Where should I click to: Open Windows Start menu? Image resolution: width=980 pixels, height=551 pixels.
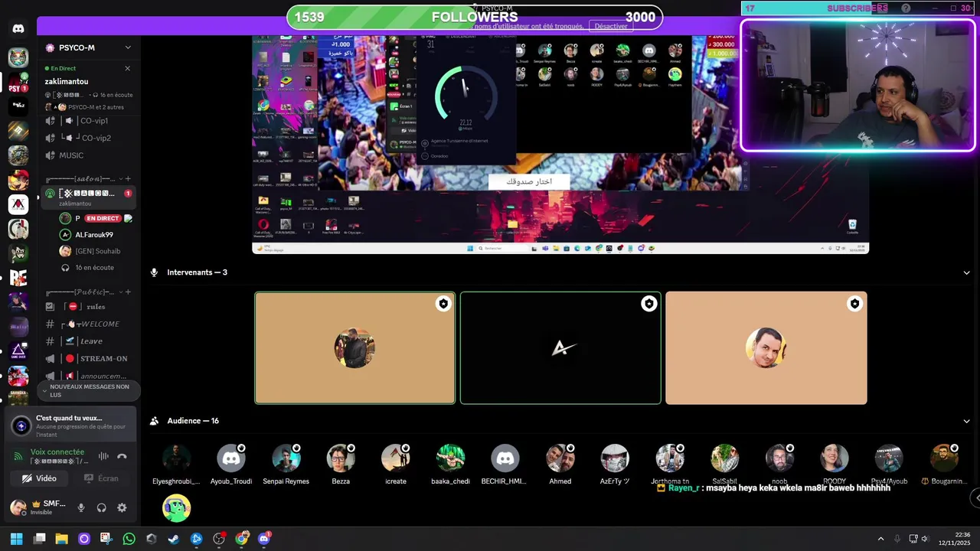click(x=16, y=539)
